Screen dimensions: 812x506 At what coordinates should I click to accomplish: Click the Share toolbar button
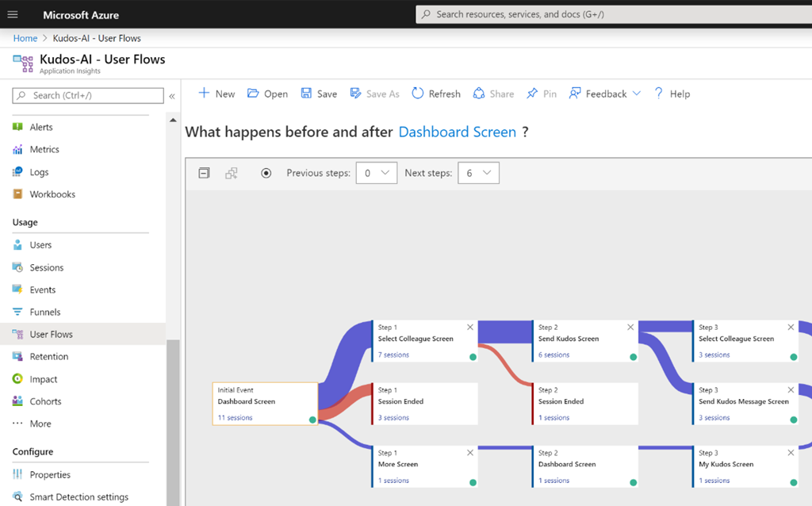[493, 94]
